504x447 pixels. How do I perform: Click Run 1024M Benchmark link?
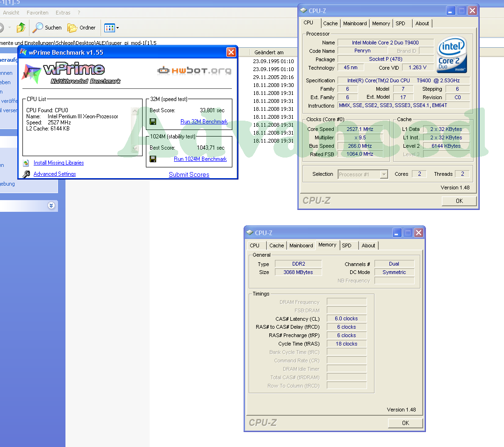200,159
